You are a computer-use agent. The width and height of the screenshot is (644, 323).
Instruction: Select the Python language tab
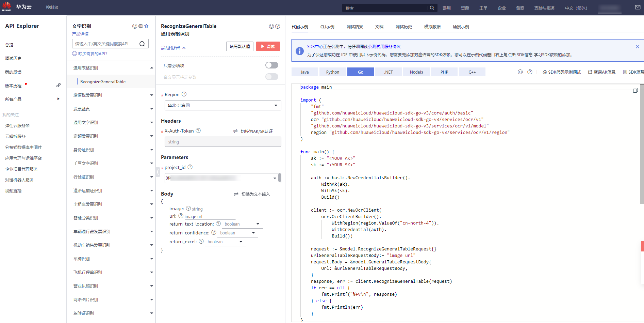333,72
